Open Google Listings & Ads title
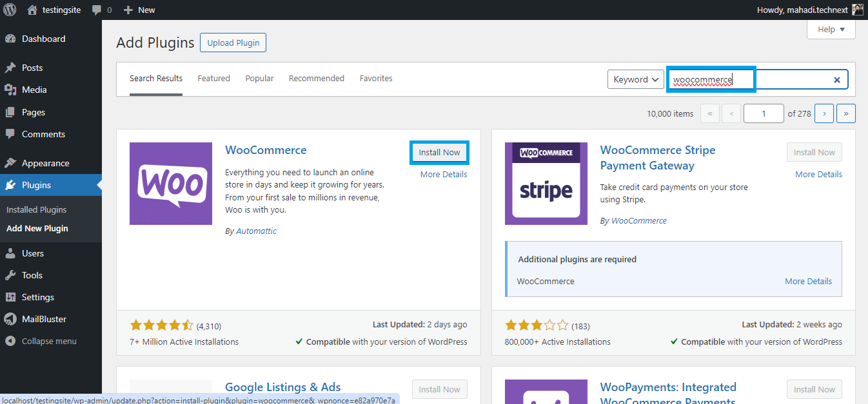 [283, 387]
